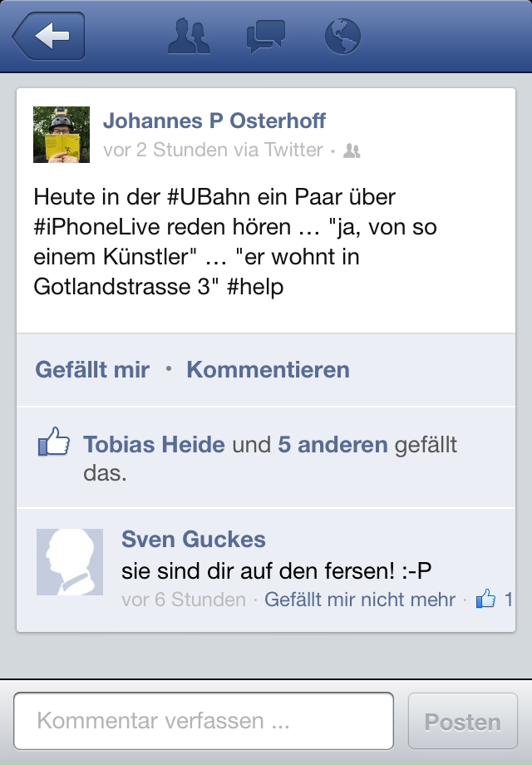The width and height of the screenshot is (532, 765).
Task: Open notifications globe icon
Action: coord(342,36)
